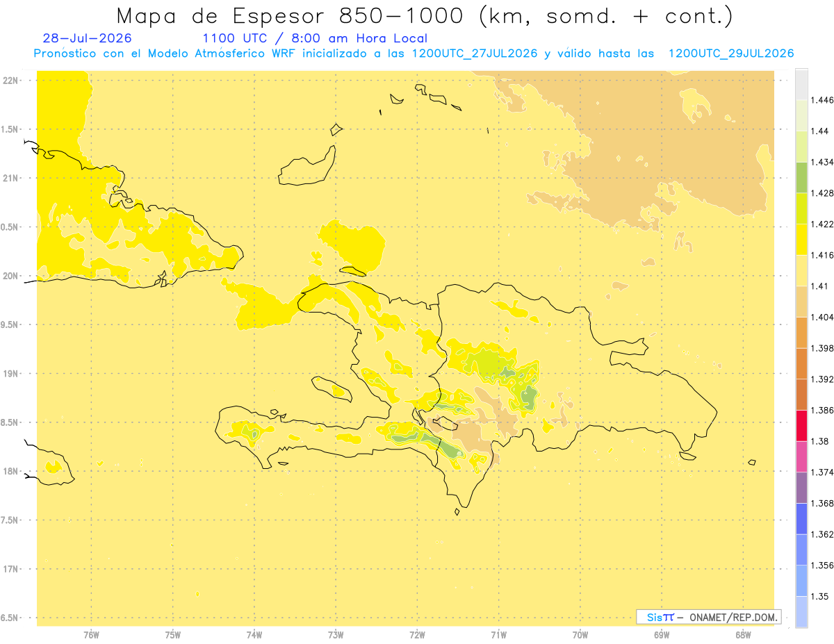Click the colorbar value 1.422
The width and height of the screenshot is (834, 644).
click(x=821, y=224)
